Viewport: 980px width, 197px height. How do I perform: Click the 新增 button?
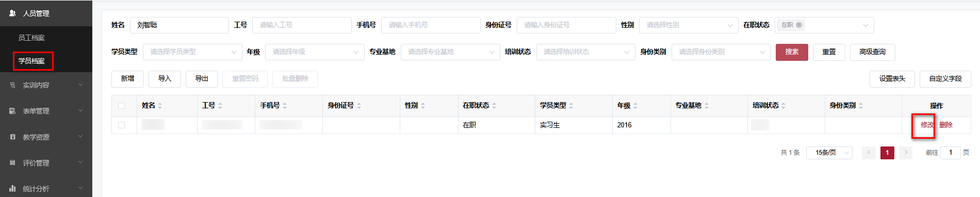(127, 78)
